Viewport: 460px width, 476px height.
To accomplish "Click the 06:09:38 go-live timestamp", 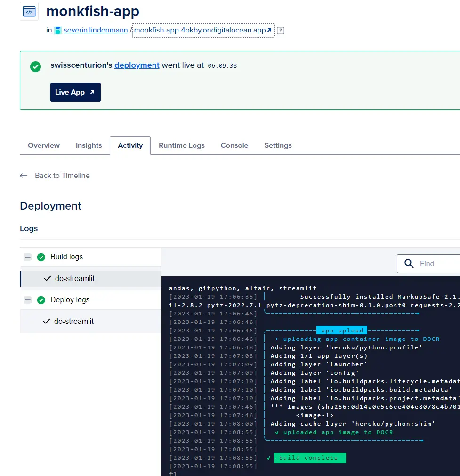I will [x=222, y=65].
